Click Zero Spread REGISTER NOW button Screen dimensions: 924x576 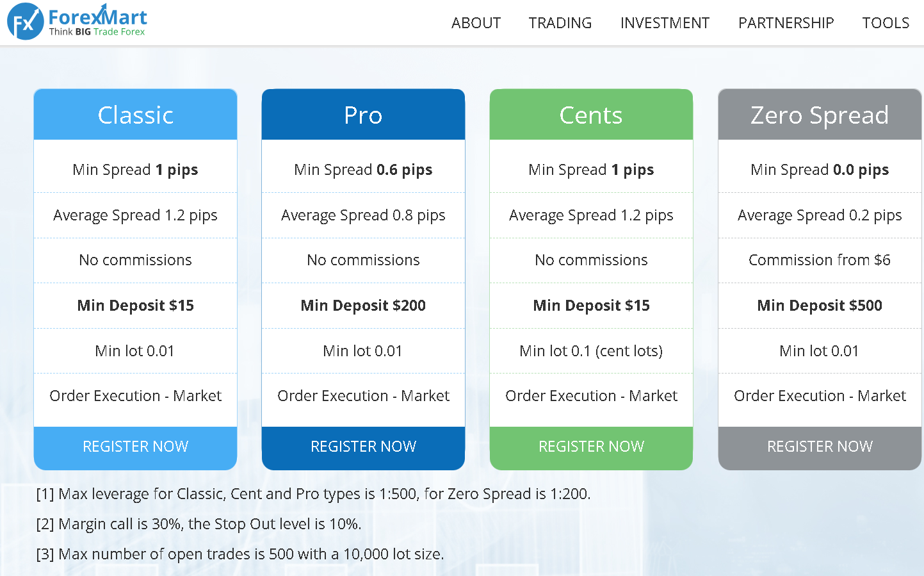[819, 447]
